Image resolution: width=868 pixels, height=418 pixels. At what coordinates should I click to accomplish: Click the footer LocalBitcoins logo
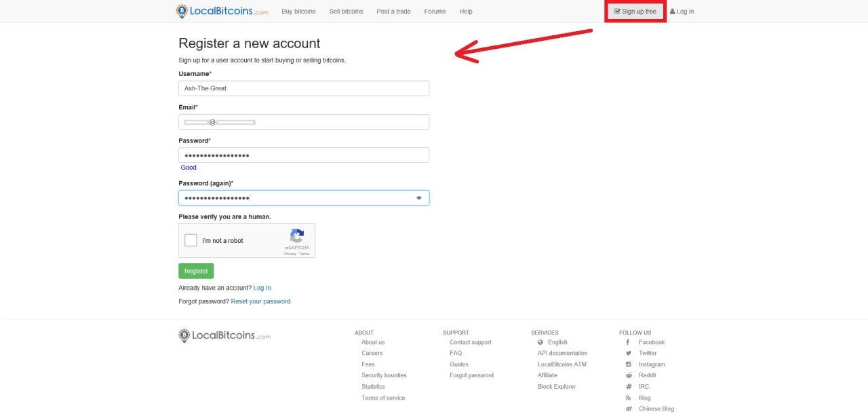pos(224,335)
